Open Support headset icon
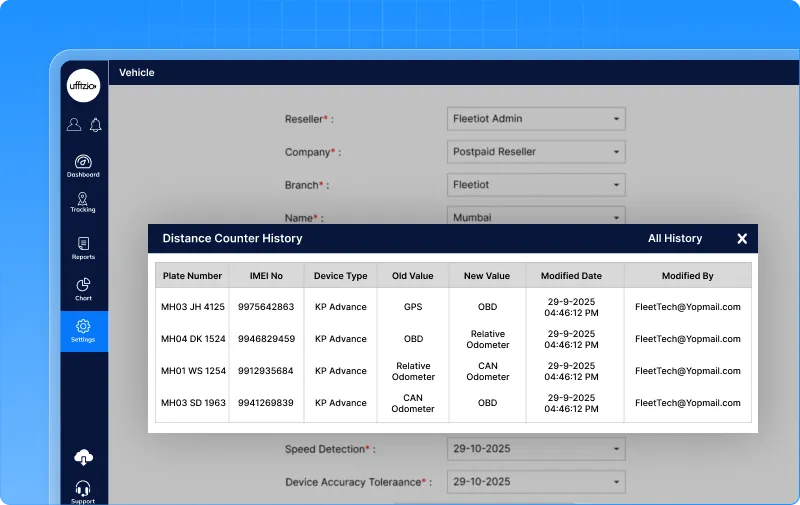The image size is (800, 505). 83,490
